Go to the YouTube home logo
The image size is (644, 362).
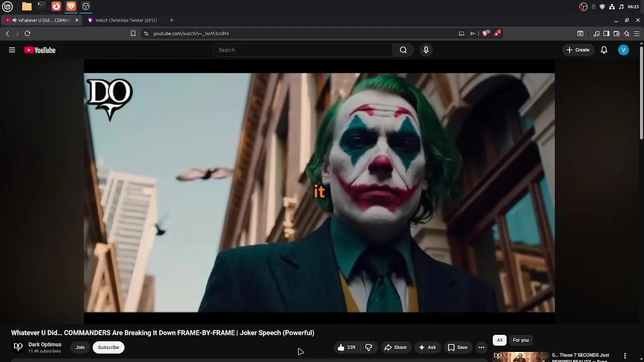tap(40, 50)
